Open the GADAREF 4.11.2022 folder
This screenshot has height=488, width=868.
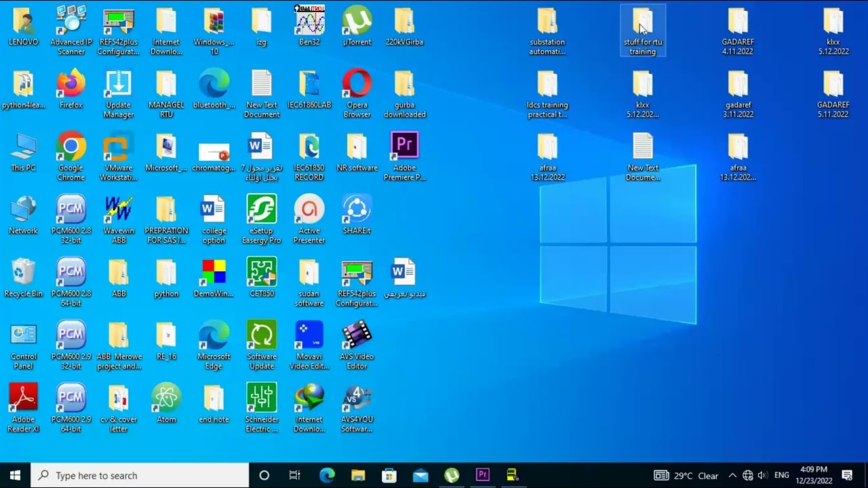pyautogui.click(x=738, y=30)
